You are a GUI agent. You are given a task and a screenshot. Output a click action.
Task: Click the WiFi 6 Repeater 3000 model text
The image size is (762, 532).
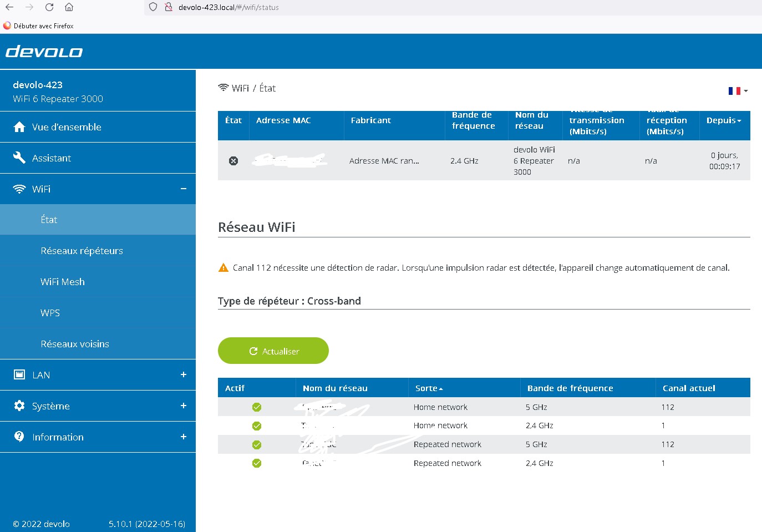pos(58,99)
